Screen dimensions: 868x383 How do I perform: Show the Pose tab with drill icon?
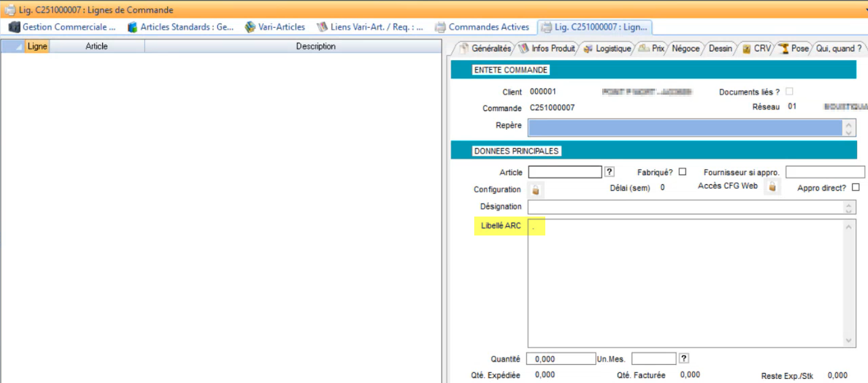(794, 49)
